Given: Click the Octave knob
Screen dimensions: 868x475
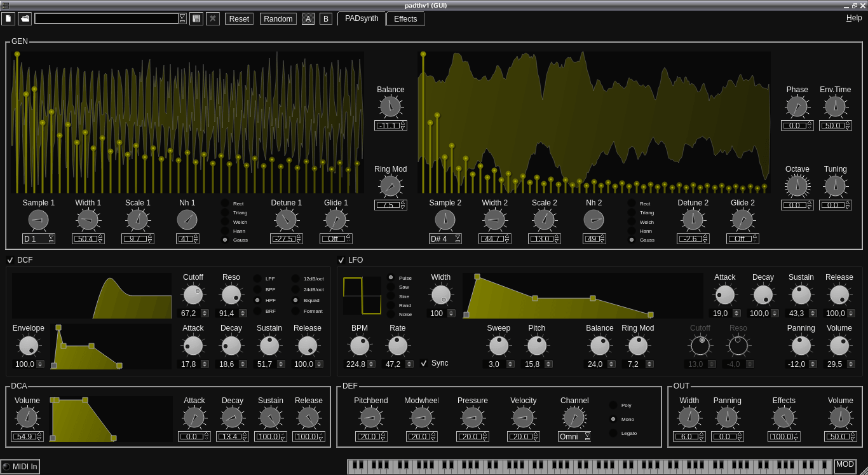Looking at the screenshot, I should pos(797,186).
